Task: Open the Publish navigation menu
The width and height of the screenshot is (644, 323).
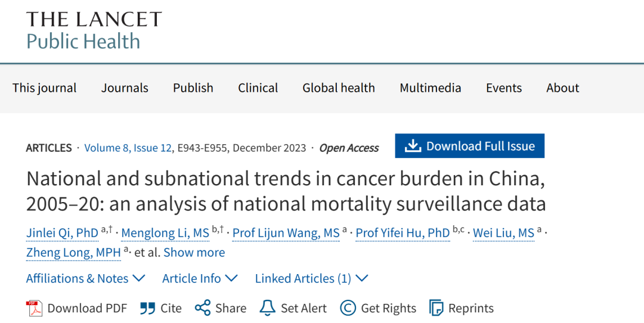Action: coord(193,88)
